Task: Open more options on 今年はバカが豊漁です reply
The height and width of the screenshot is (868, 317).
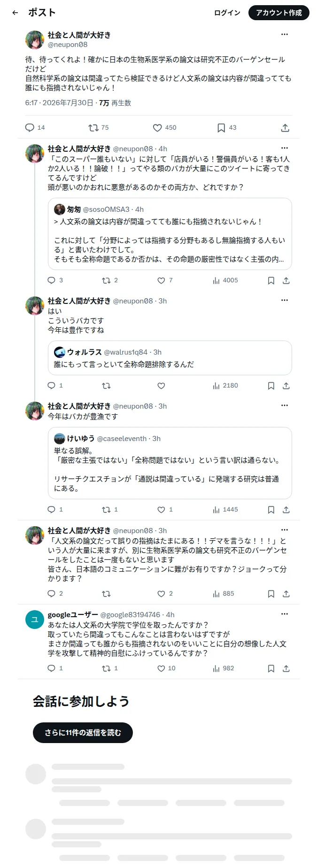Action: [x=285, y=405]
